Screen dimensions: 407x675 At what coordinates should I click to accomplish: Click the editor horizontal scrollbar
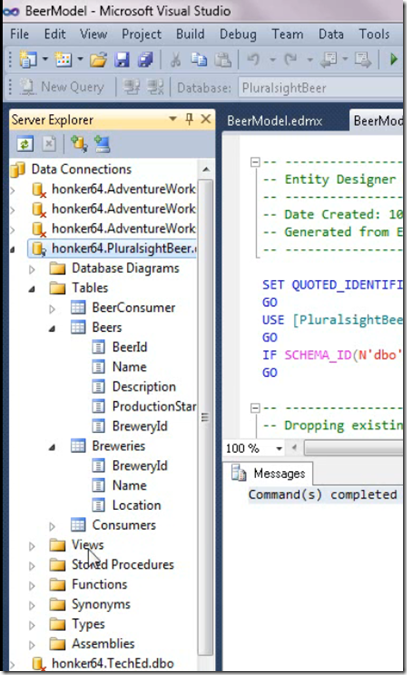(354, 449)
